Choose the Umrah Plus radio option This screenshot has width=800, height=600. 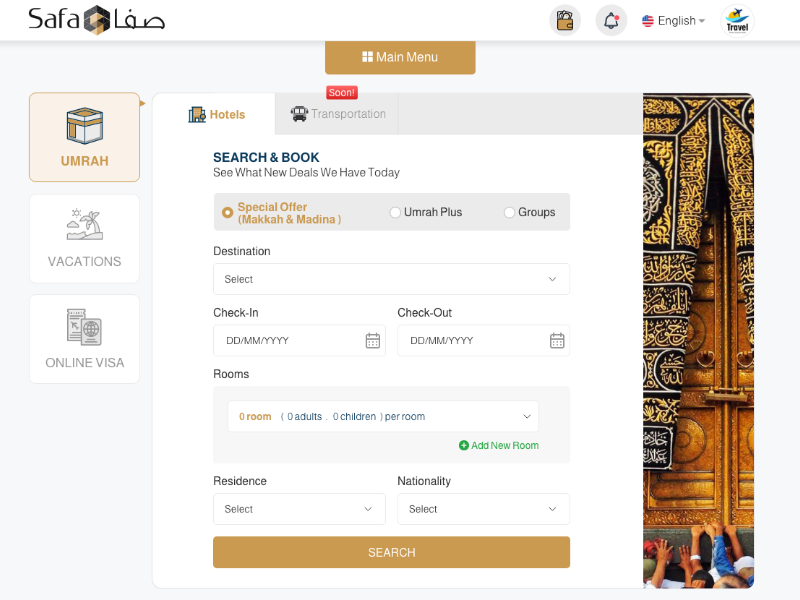pos(395,213)
